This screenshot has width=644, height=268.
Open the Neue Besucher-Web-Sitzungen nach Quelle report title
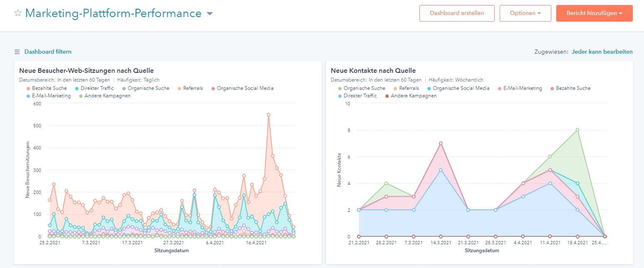pos(87,71)
